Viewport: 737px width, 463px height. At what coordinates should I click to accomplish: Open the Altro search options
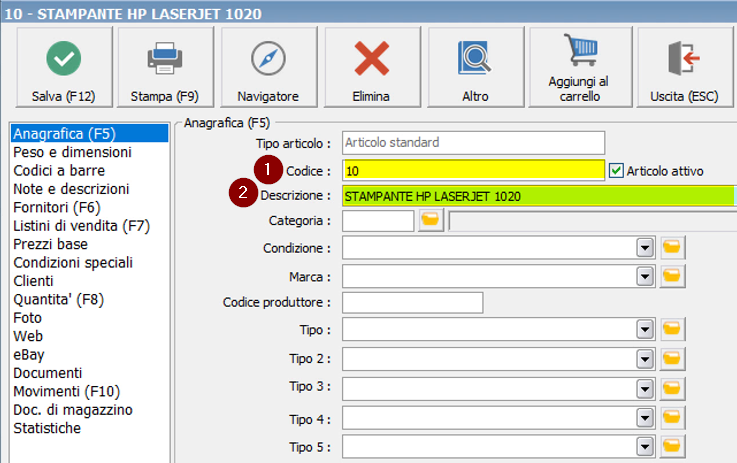point(475,67)
